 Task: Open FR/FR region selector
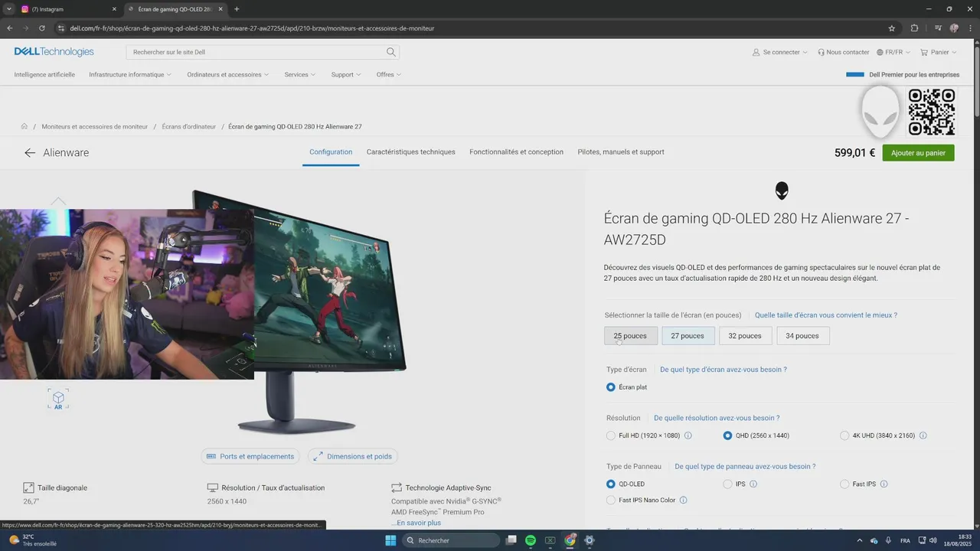(x=893, y=52)
